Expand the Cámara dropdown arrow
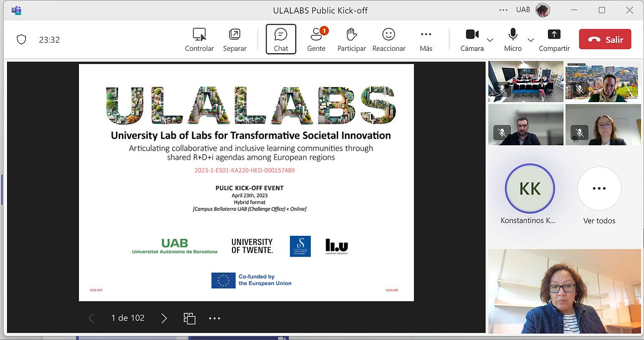This screenshot has height=340, width=644. tap(490, 40)
